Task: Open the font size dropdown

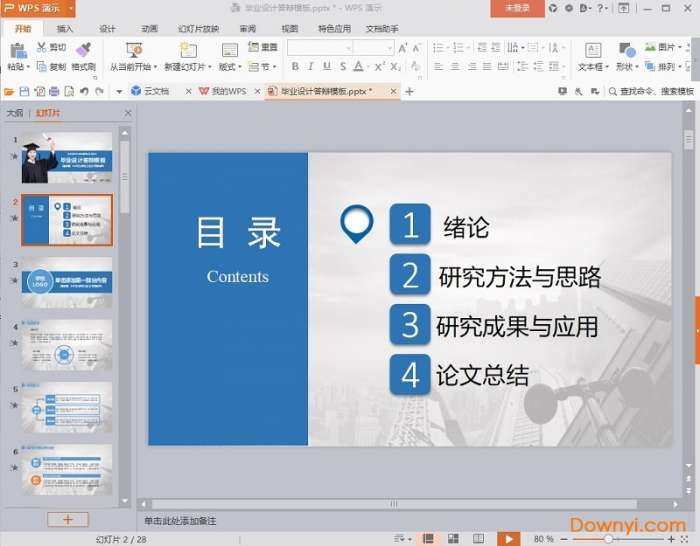Action: coord(390,47)
